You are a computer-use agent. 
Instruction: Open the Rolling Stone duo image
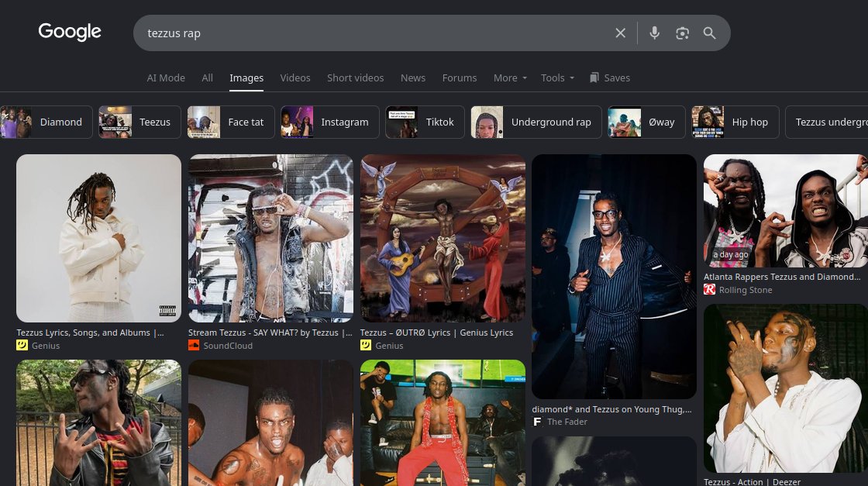(786, 211)
